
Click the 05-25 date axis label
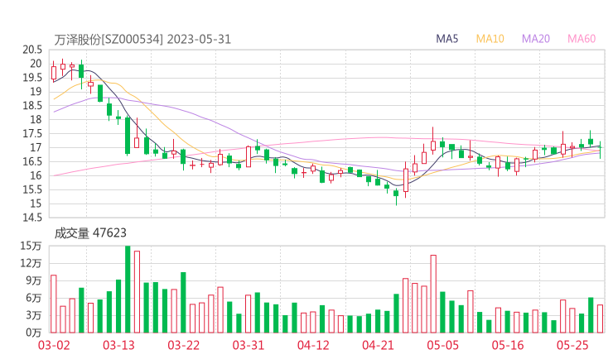tap(572, 345)
